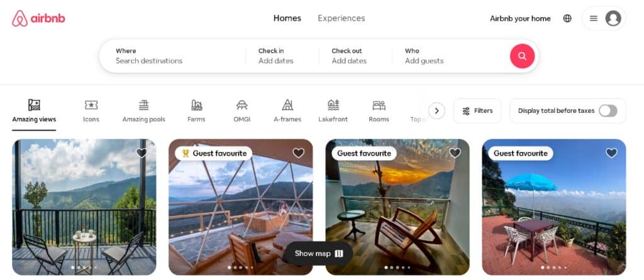The image size is (644, 280).
Task: Select the Icons category tab
Action: point(91,111)
